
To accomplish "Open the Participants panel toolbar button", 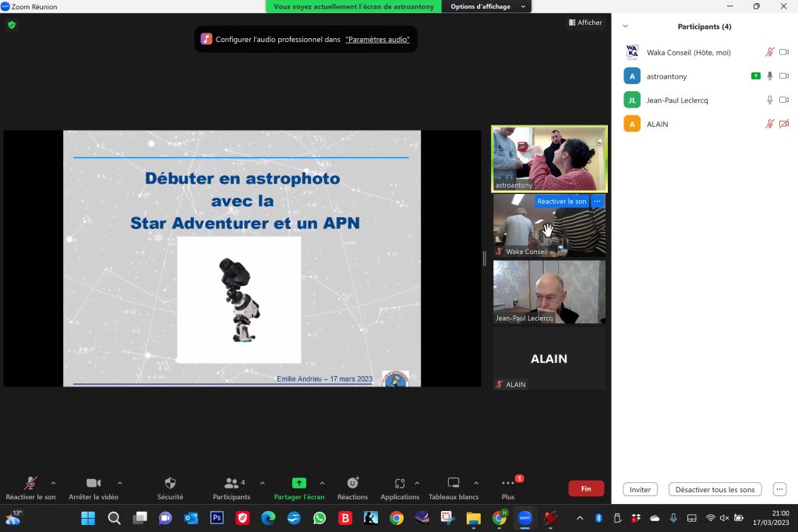I will 231,488.
